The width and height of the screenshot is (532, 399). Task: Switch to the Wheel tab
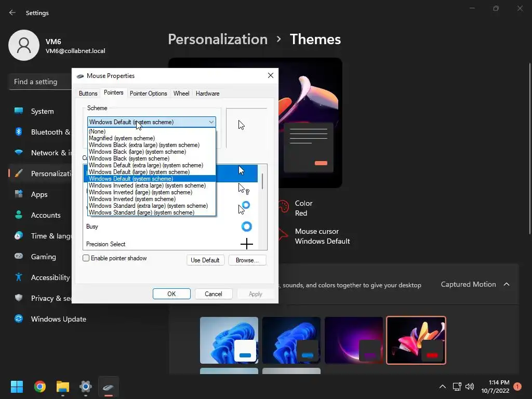coord(181,94)
